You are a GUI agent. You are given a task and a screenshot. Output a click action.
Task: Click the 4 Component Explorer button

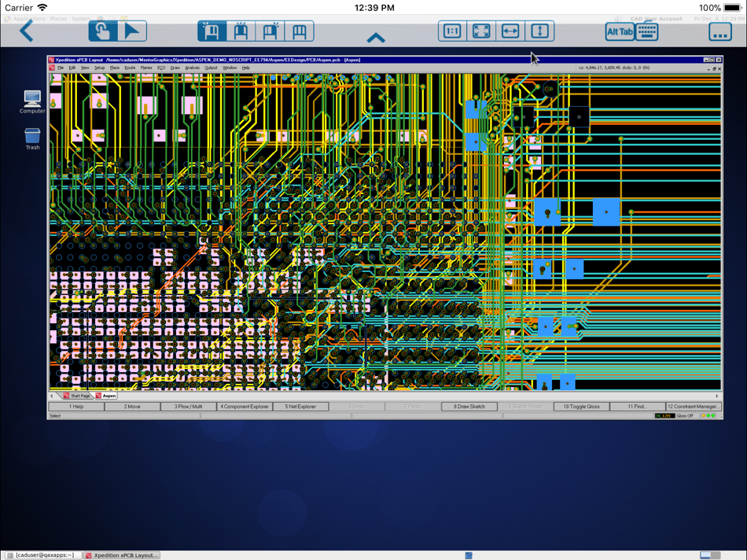245,407
